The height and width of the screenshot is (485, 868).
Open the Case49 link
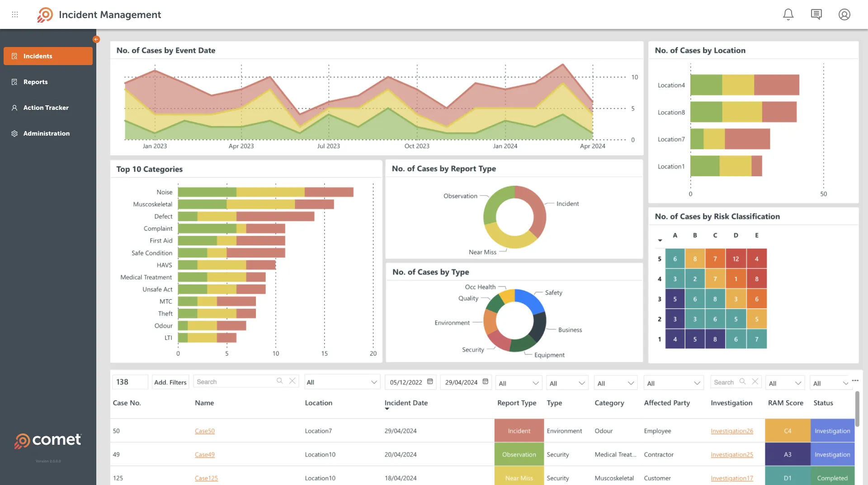[205, 454]
